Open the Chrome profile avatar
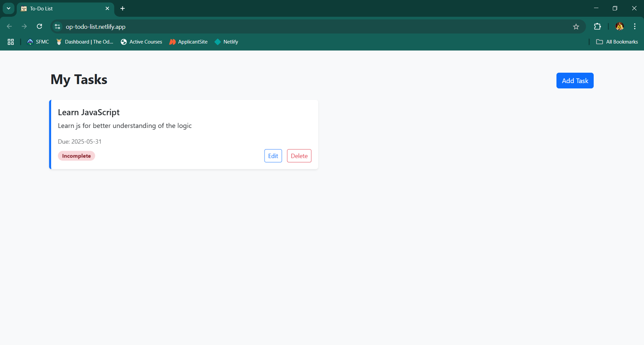The height and width of the screenshot is (345, 644). (x=619, y=26)
